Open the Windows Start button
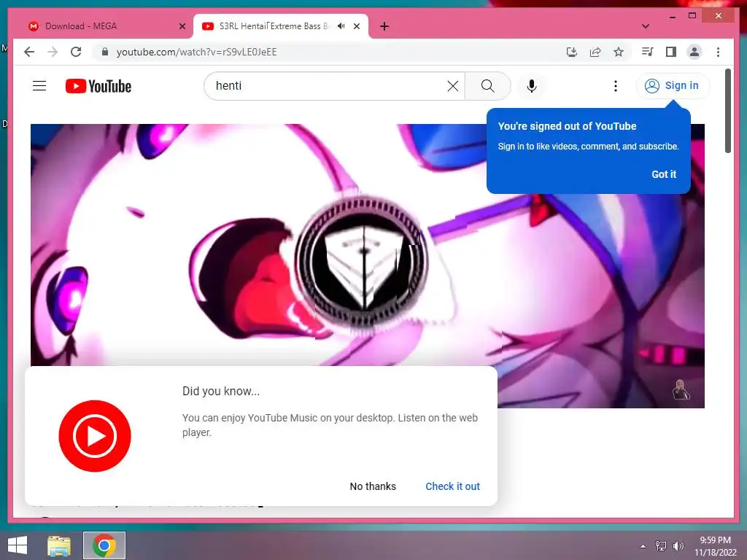 point(18,545)
